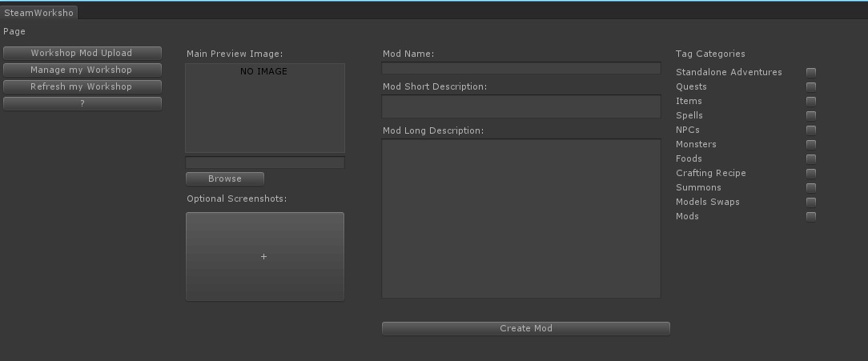This screenshot has width=868, height=361.
Task: Click the Main Preview Image label
Action: [x=235, y=54]
